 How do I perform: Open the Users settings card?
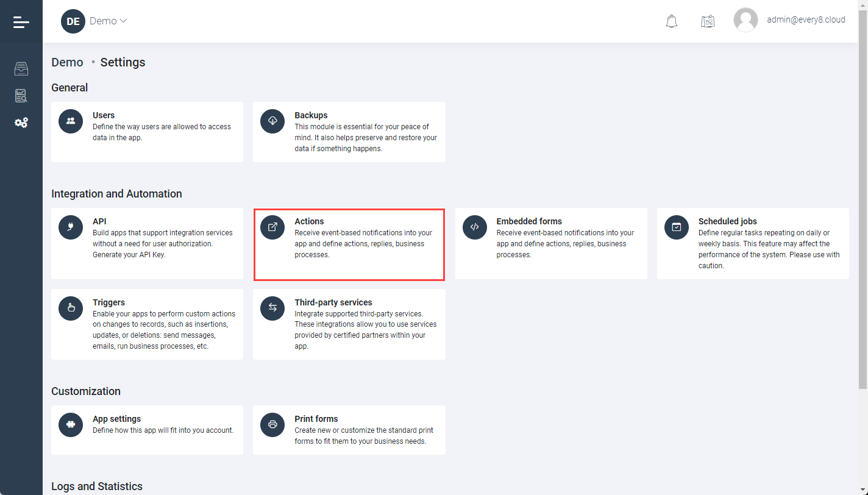(x=147, y=132)
